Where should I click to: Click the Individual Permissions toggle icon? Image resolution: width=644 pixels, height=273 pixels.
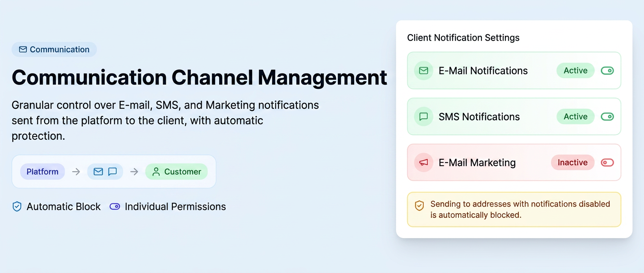tap(115, 206)
